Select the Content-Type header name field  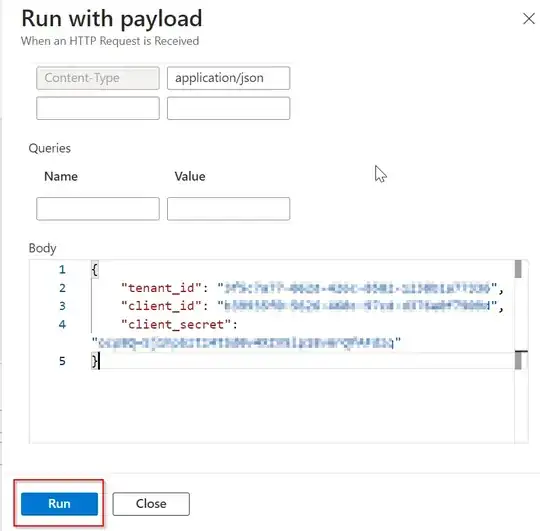[x=98, y=78]
